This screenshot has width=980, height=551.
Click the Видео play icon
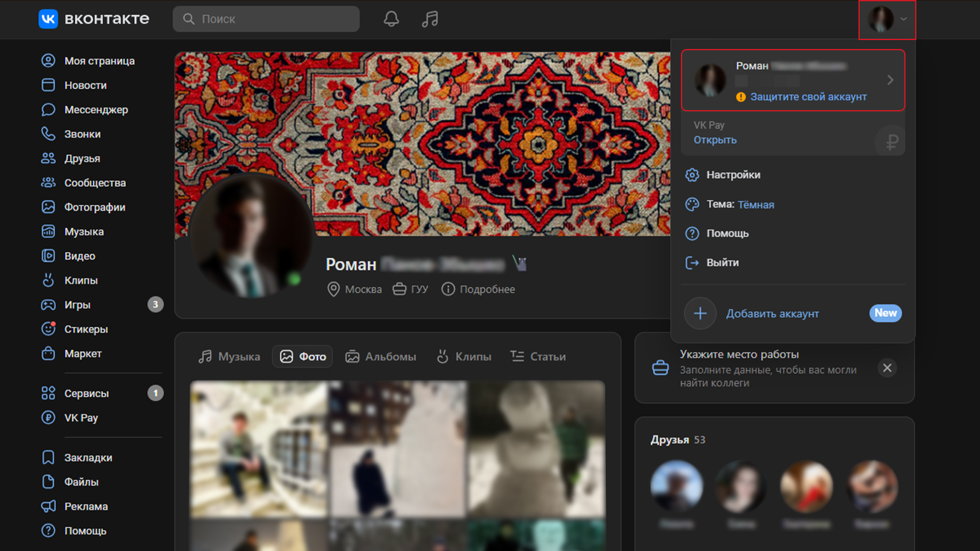[x=48, y=256]
